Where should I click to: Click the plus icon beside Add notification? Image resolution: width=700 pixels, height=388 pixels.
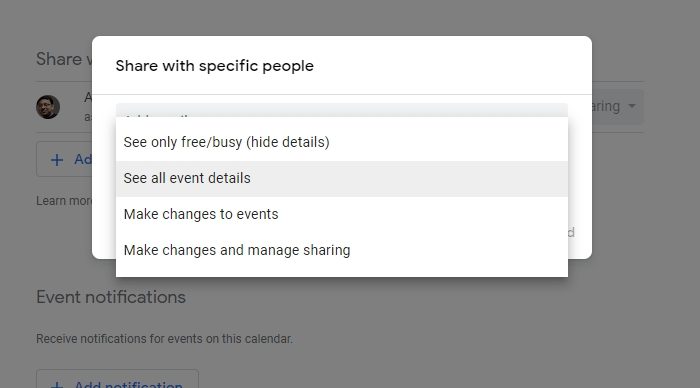click(x=57, y=384)
